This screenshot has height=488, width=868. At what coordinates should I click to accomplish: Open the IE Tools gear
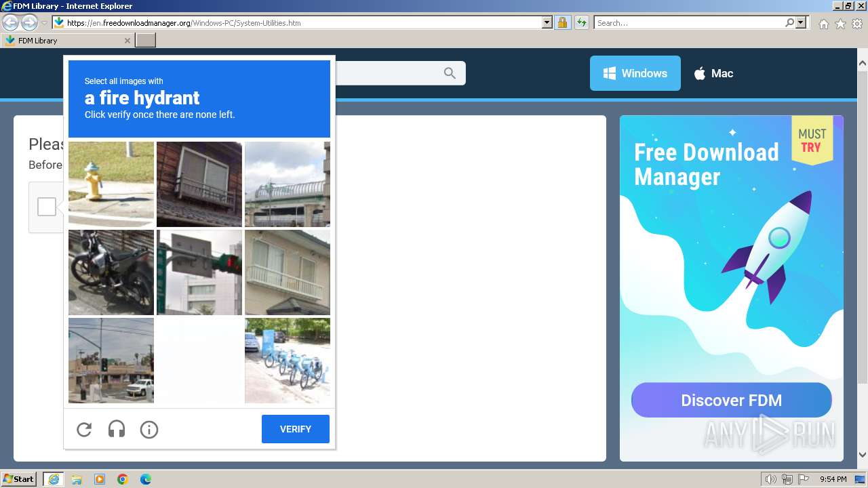pyautogui.click(x=857, y=24)
